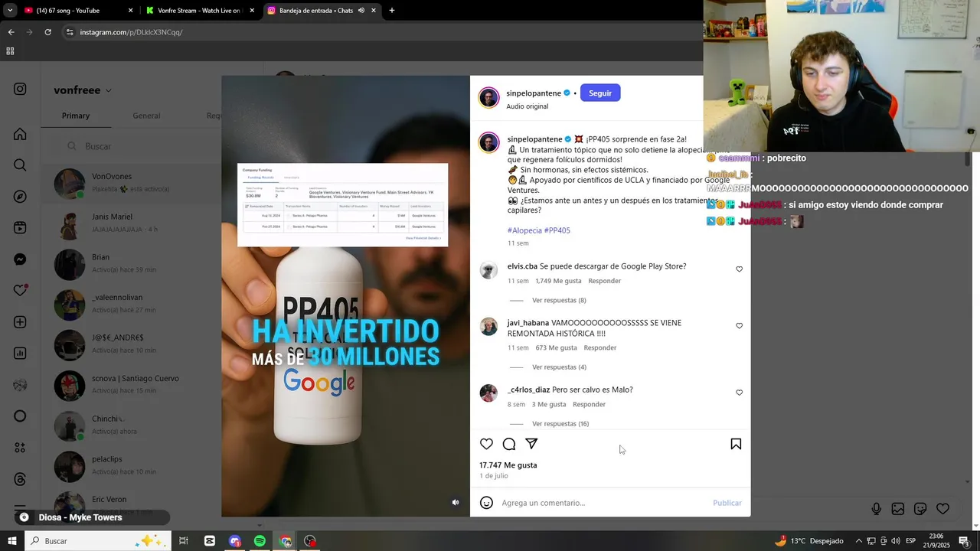Screen dimensions: 980x551
Task: Switch to the Vonfre Stream tab
Action: 201,11
